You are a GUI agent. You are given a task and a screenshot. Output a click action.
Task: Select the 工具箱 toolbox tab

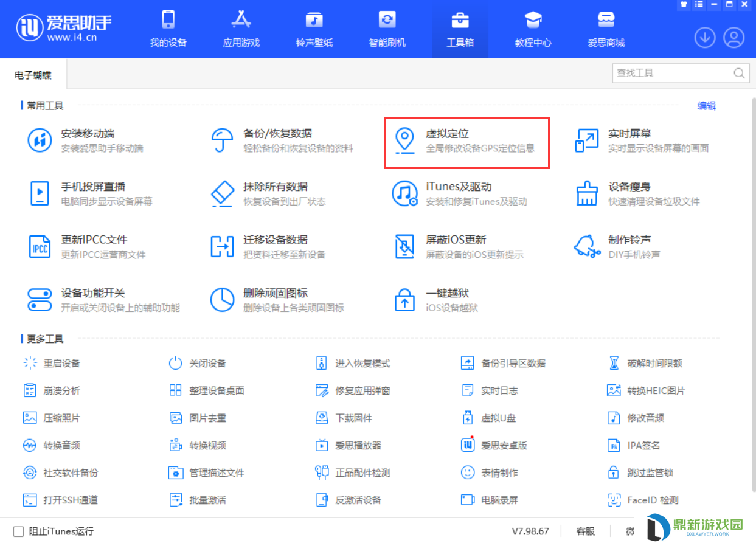point(460,29)
